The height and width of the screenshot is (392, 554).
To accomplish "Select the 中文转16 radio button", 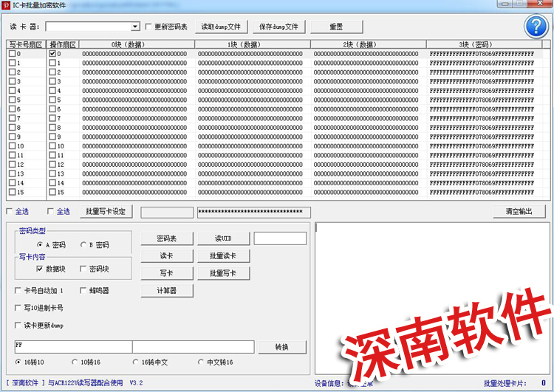I will point(201,362).
